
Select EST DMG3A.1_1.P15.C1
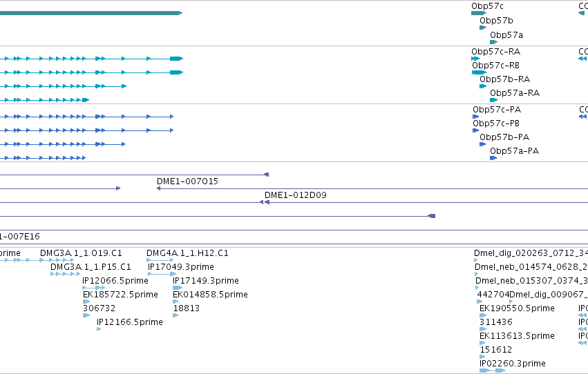[65, 274]
